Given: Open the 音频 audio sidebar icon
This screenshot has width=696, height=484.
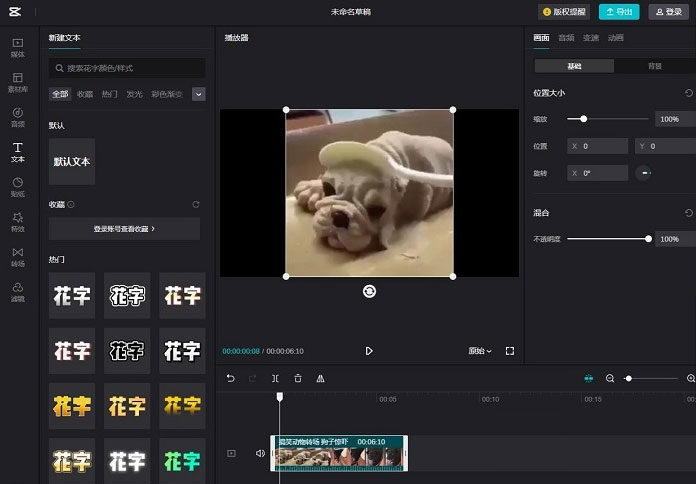Looking at the screenshot, I should 18,117.
